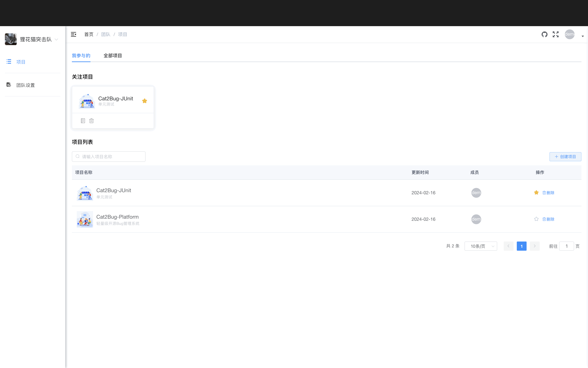The width and height of the screenshot is (588, 368).
Task: Toggle the filled star in Cat2Bug-JUnit row
Action: click(x=536, y=192)
